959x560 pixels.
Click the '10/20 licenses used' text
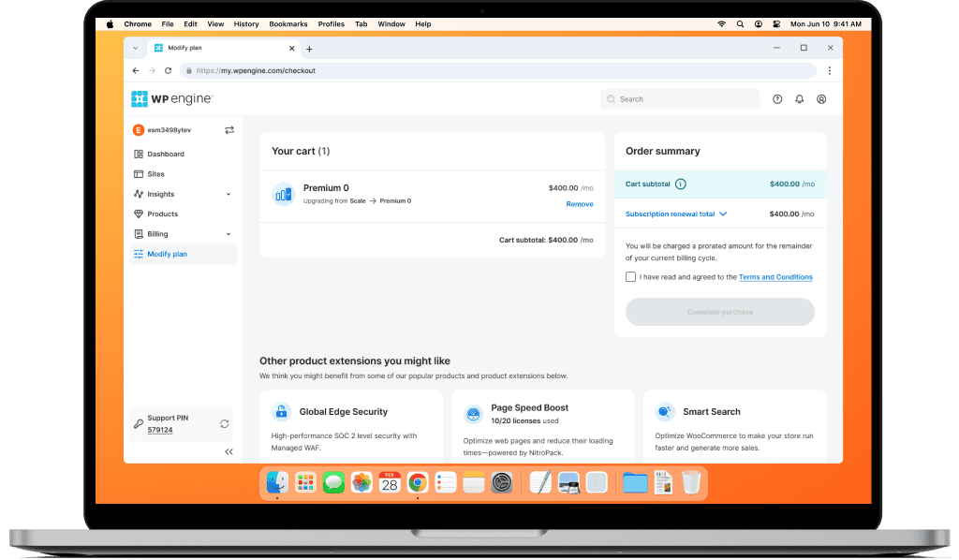[524, 421]
